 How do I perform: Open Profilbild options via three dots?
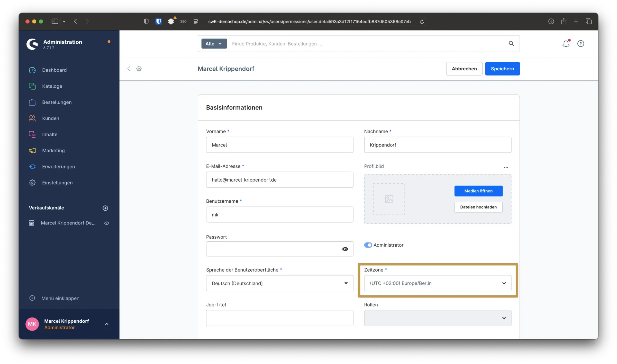pyautogui.click(x=506, y=167)
